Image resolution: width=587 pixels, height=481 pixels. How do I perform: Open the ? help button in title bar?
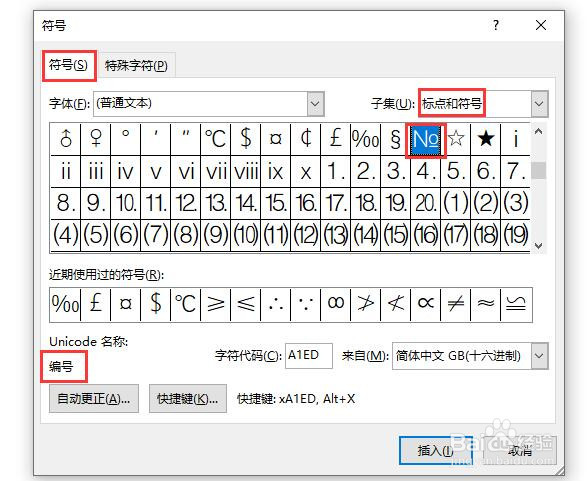pos(496,25)
